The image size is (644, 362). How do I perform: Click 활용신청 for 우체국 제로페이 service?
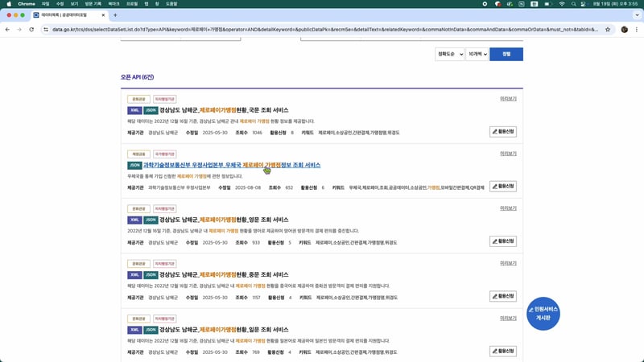[x=502, y=187]
